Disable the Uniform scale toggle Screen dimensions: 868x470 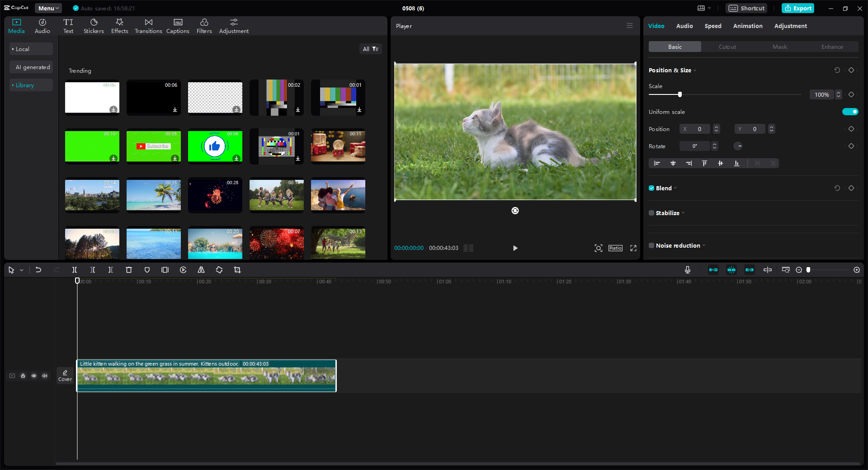click(x=850, y=112)
